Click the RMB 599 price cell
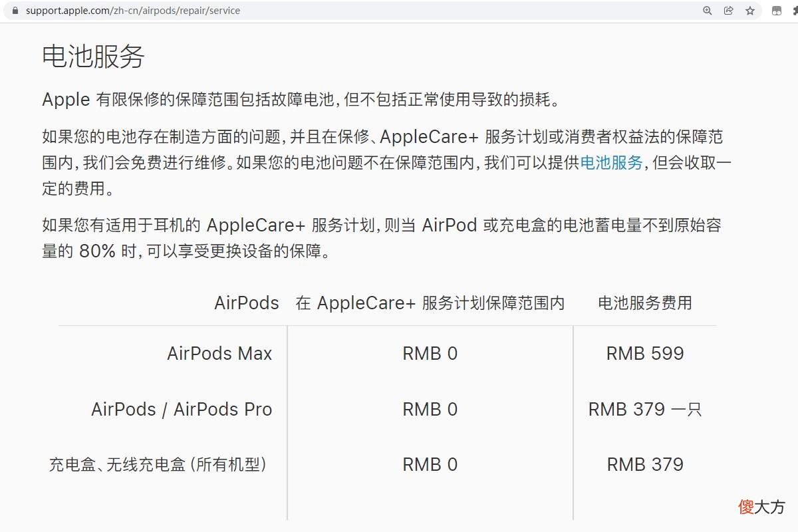The width and height of the screenshot is (798, 532). coord(645,353)
